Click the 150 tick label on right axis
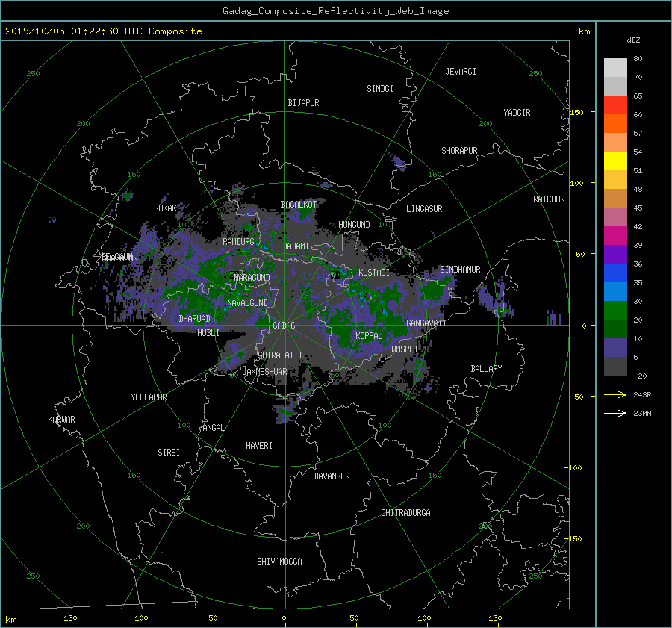This screenshot has width=672, height=628. (x=577, y=112)
